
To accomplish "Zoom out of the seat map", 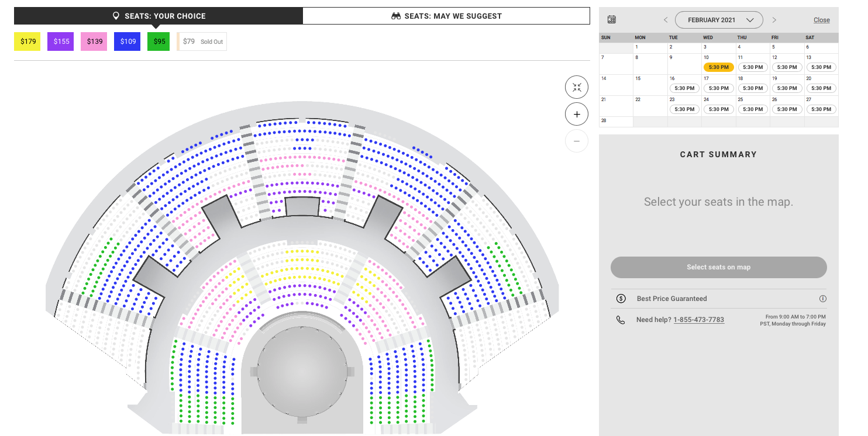I will (577, 141).
